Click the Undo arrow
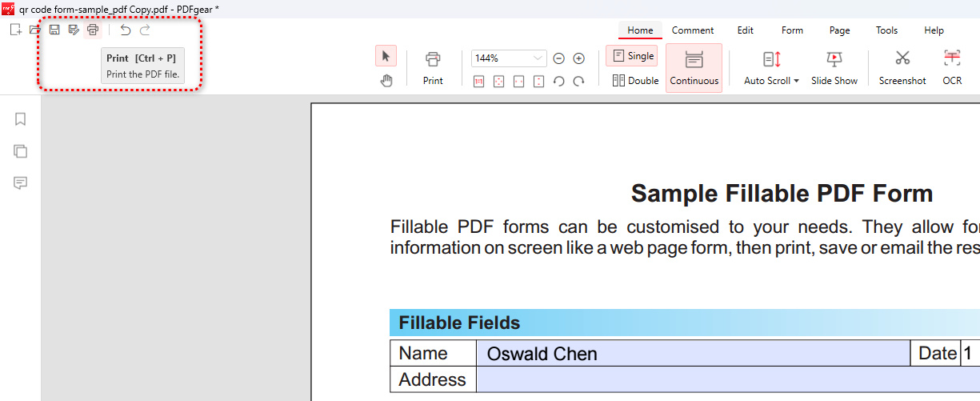 [126, 30]
